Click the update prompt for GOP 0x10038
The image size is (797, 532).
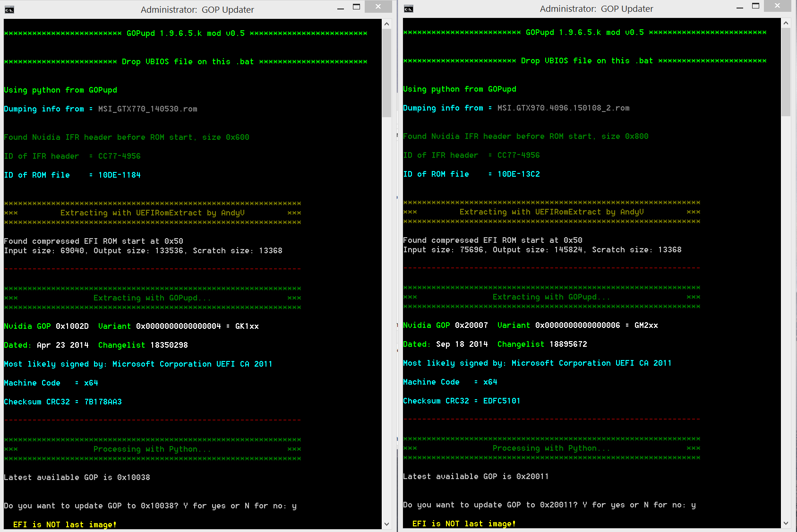coord(150,506)
